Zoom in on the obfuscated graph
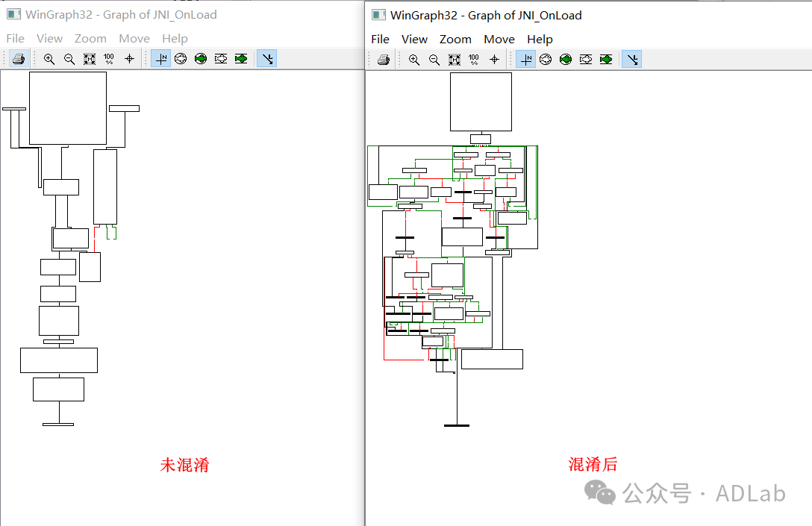Screen dimensions: 812x526 414,59
